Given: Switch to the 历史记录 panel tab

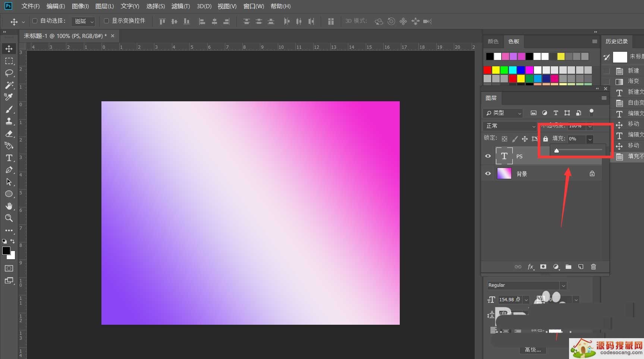Looking at the screenshot, I should pyautogui.click(x=617, y=41).
